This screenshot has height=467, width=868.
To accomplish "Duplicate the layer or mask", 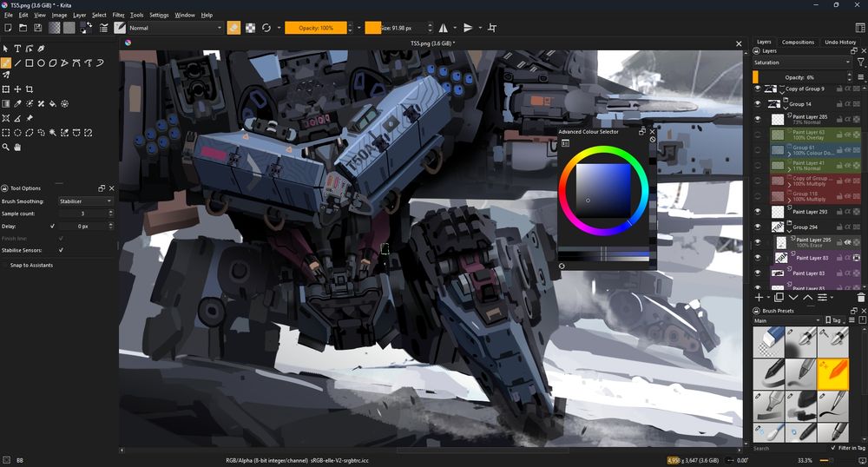I will click(779, 298).
